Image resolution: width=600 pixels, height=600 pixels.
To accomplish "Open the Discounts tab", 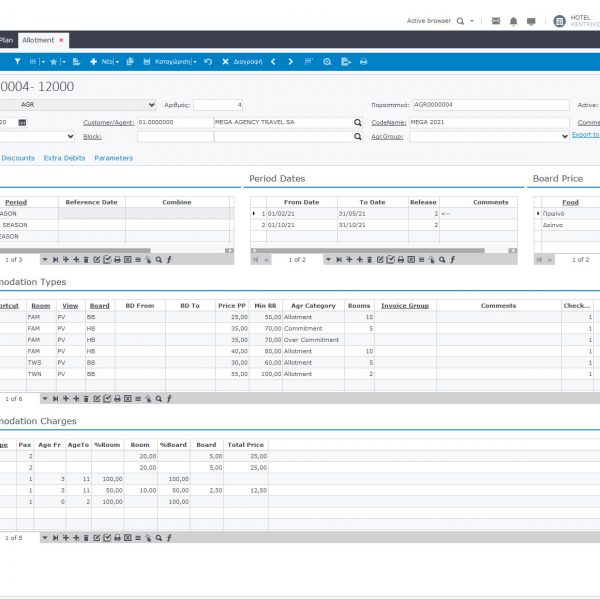I will click(x=18, y=158).
